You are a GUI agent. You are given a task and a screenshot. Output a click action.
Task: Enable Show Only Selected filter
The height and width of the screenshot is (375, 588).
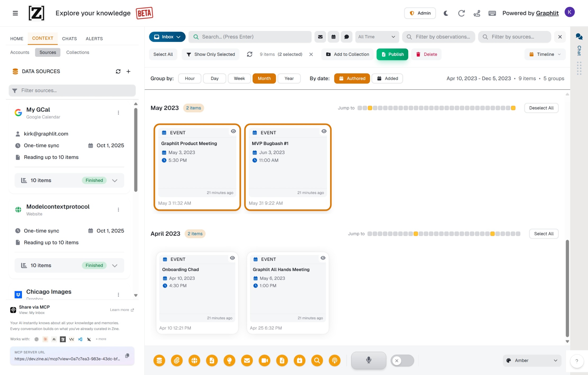(x=210, y=54)
